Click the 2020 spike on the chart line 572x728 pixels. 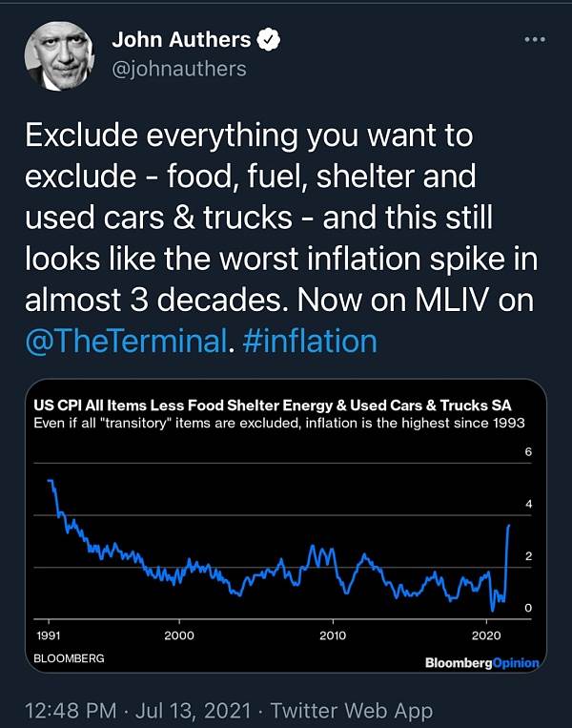click(506, 562)
